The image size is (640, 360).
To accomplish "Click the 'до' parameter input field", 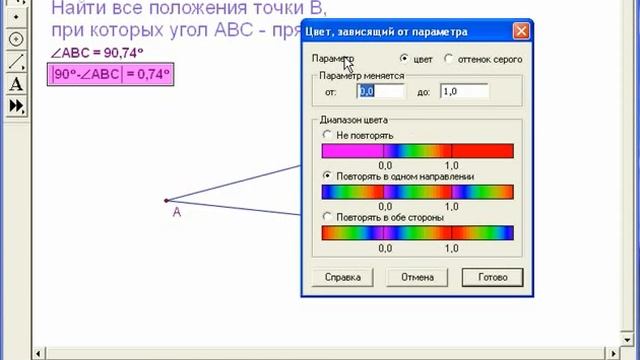I will click(x=464, y=91).
